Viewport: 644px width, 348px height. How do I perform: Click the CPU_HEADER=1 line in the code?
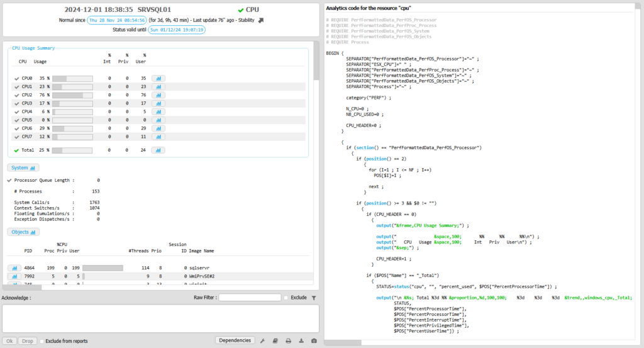point(394,259)
